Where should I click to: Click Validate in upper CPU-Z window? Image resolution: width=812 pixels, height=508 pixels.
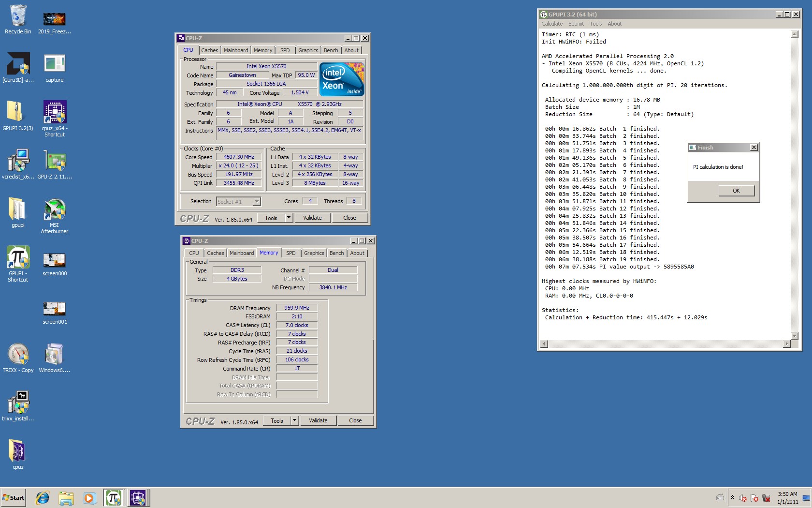click(312, 218)
